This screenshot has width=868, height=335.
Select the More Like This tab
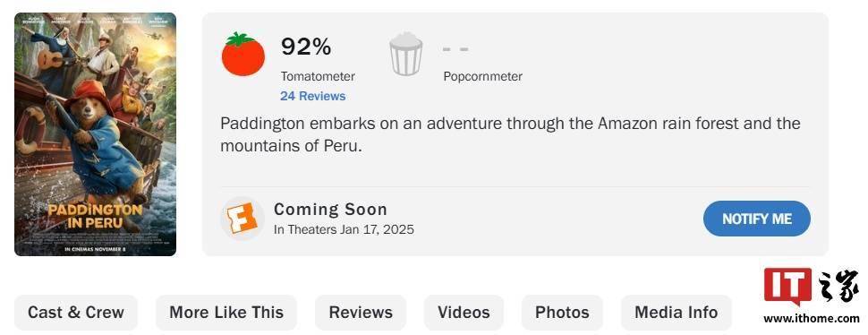click(226, 313)
